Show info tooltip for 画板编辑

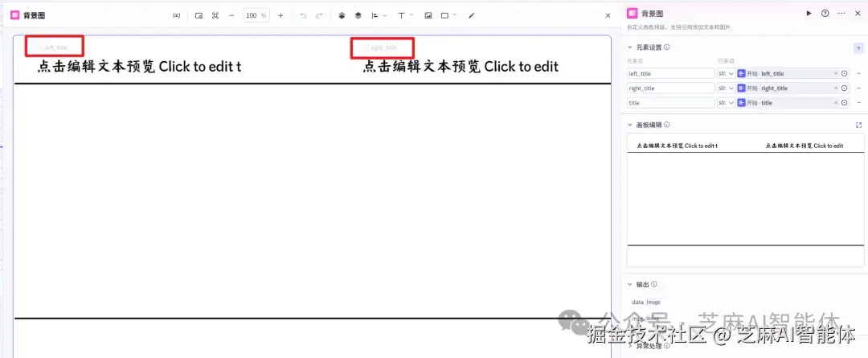(x=666, y=125)
